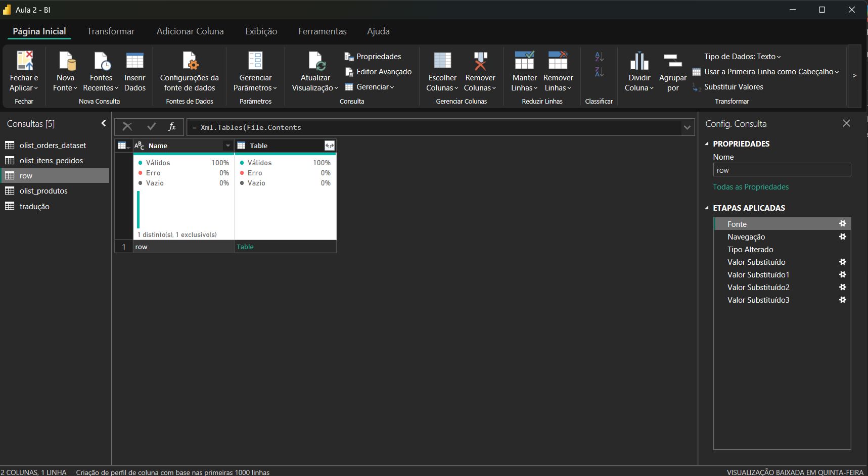Screen dimensions: 868x476
Task: Click the Fechar e Aplicar icon
Action: 24,61
